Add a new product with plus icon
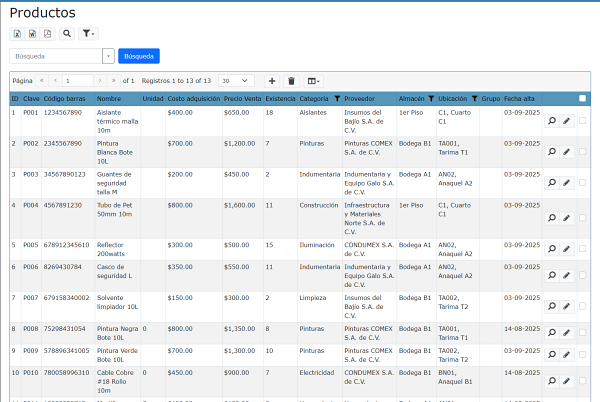 pyautogui.click(x=272, y=80)
